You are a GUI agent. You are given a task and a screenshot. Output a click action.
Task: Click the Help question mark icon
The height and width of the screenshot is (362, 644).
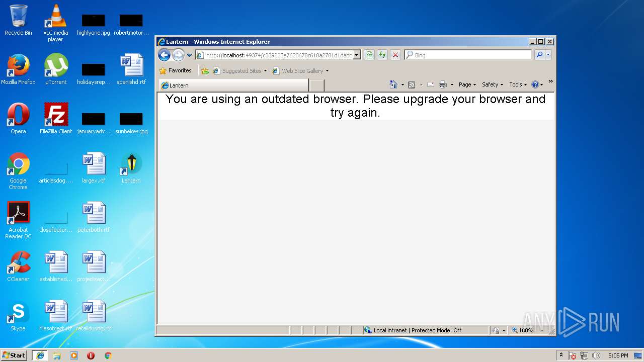535,84
